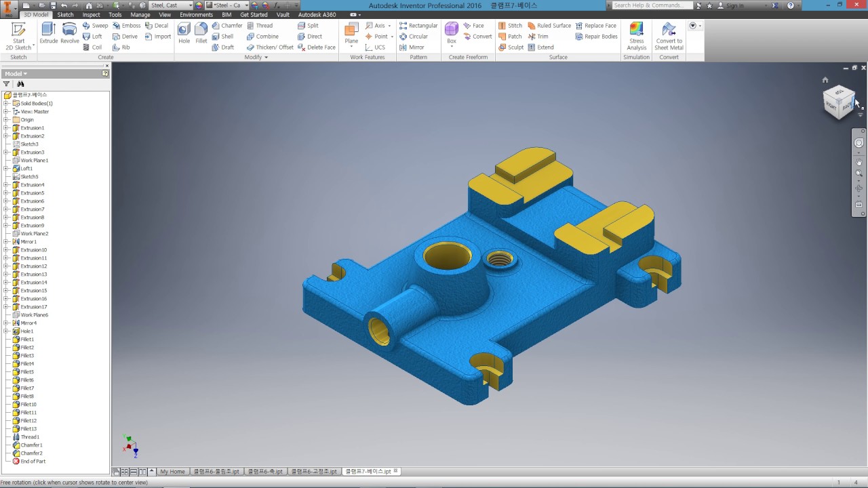Click the Repair Bodies tool

596,37
